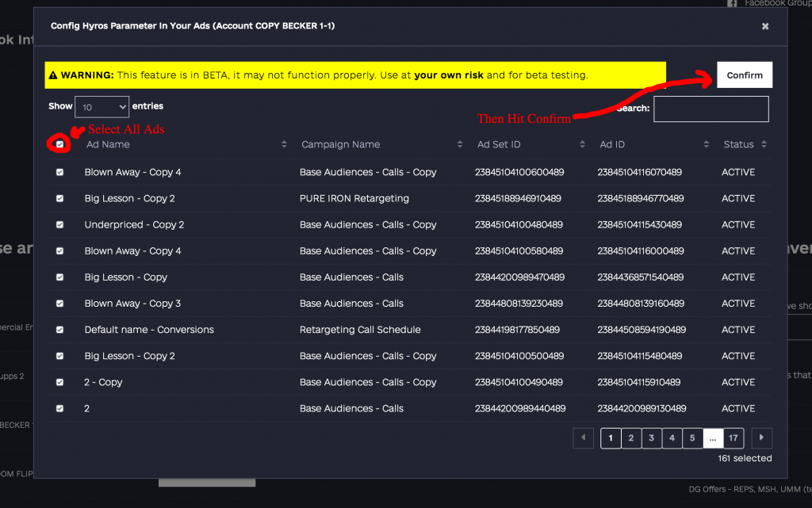The width and height of the screenshot is (812, 508).
Task: Click the "161 selected" count text
Action: (x=745, y=458)
